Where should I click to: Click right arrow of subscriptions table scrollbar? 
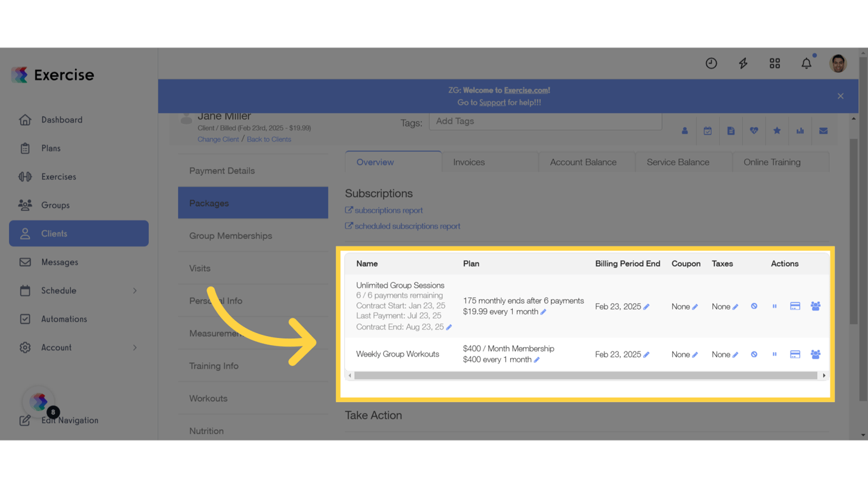[x=824, y=376]
